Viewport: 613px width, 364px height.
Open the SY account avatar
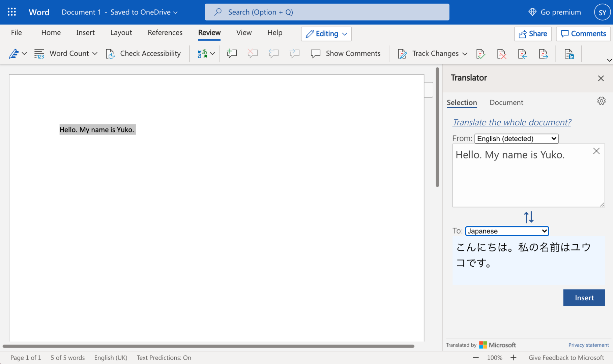coord(602,12)
